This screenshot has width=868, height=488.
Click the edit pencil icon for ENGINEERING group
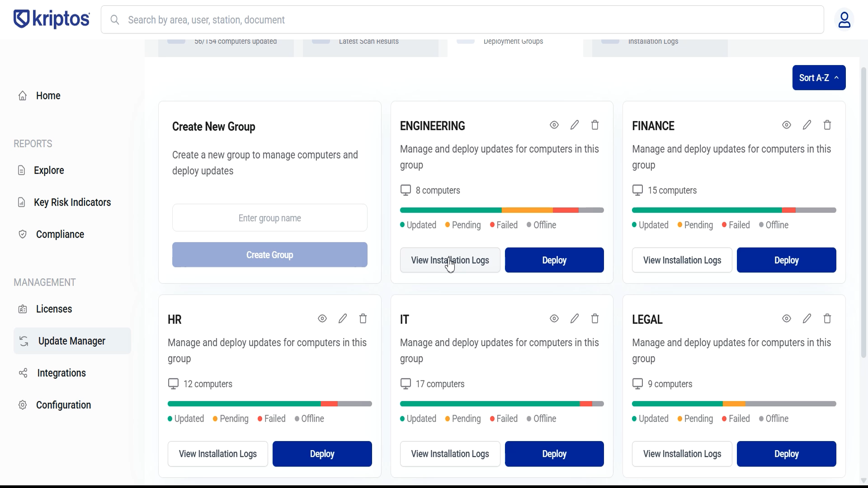[575, 125]
